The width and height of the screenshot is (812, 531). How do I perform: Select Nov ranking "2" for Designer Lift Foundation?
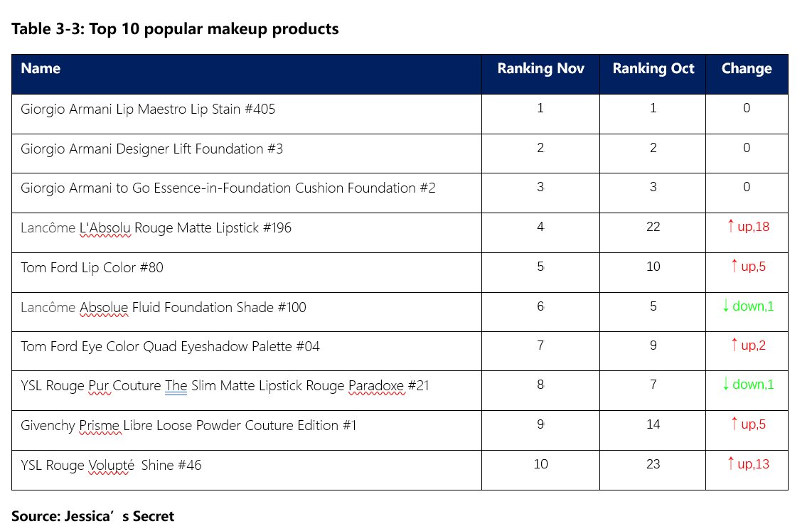tap(540, 148)
